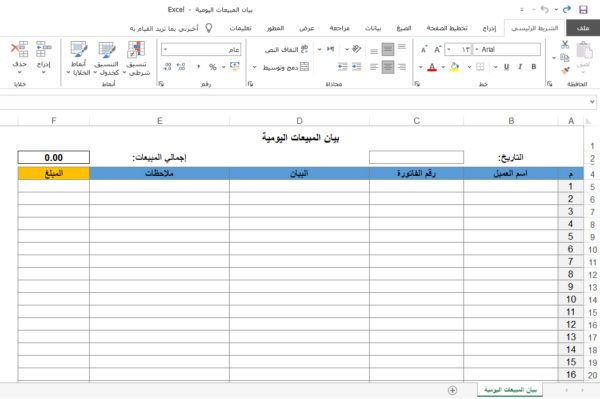The image size is (600, 399).
Task: Toggle Wrap Text (التفاف النص)
Action: point(286,49)
